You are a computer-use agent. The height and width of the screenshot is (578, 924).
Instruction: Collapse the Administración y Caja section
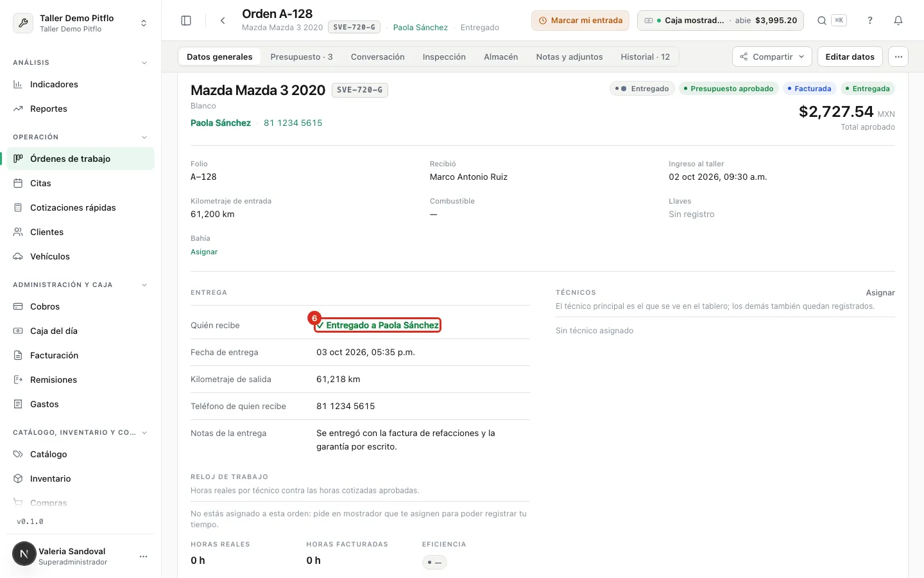click(144, 285)
